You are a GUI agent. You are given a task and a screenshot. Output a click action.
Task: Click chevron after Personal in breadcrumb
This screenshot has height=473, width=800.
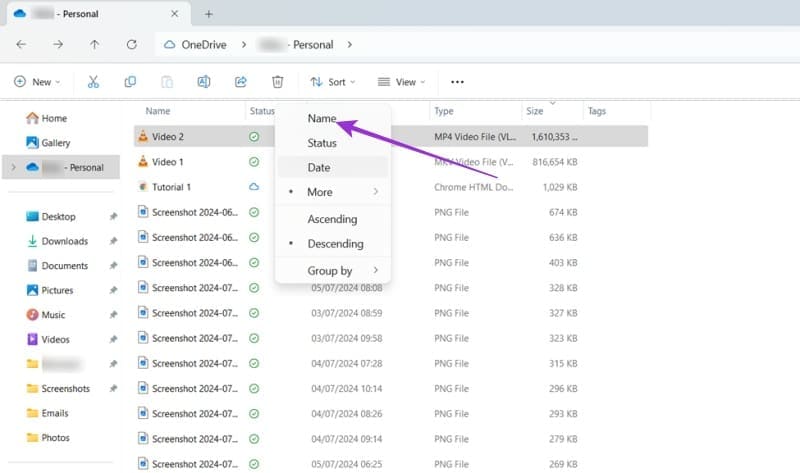click(349, 44)
